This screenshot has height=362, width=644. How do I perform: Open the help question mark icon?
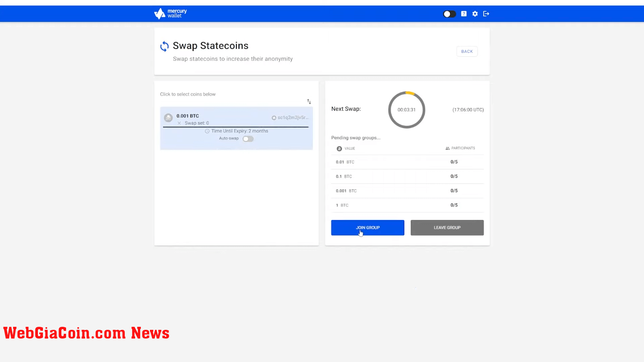pos(464,14)
